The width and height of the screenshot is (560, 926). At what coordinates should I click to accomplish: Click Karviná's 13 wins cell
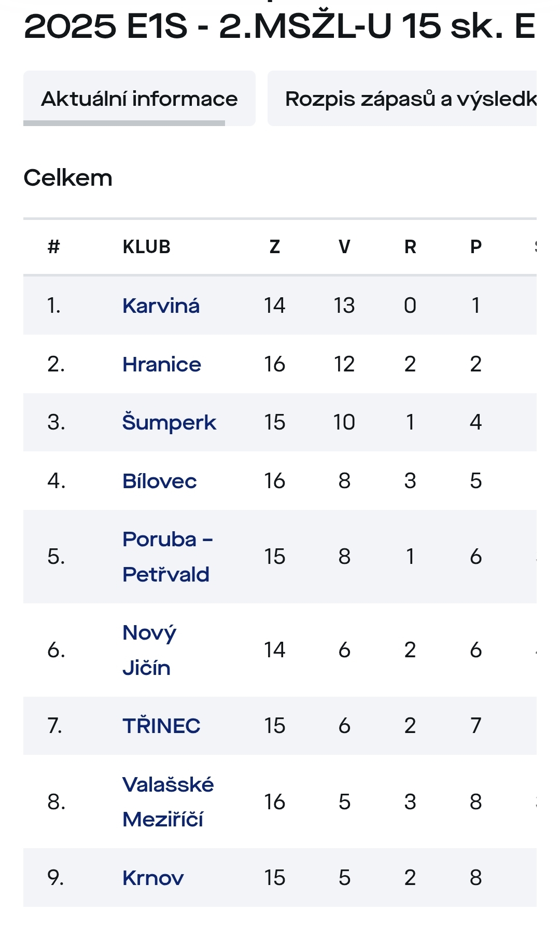[344, 306]
